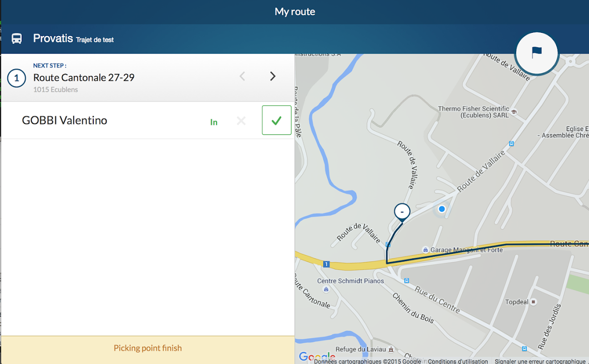Click 1015 Ecublens address text
Viewport: 589px width, 364px height.
tap(56, 90)
